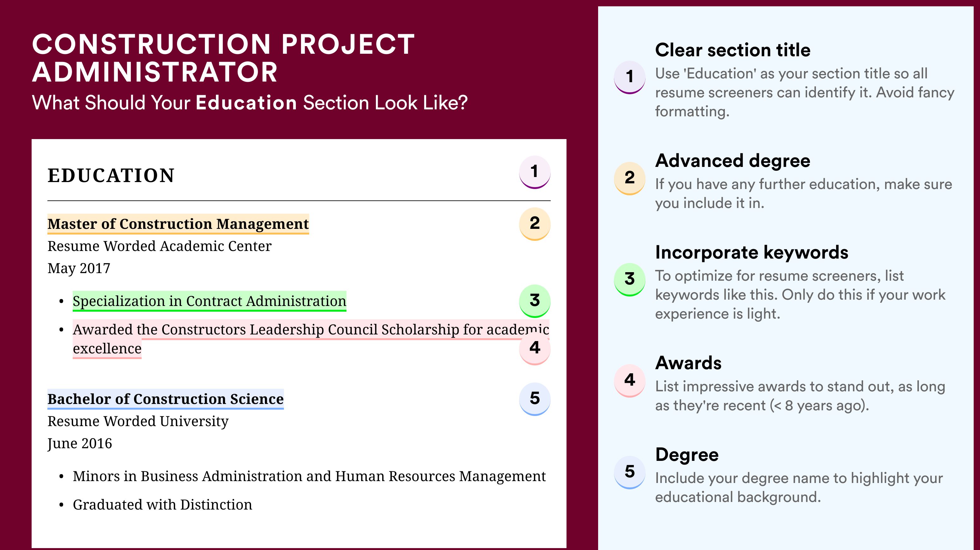The height and width of the screenshot is (550, 980).
Task: Click pink badge 4 near scholarship bullet
Action: click(x=535, y=348)
